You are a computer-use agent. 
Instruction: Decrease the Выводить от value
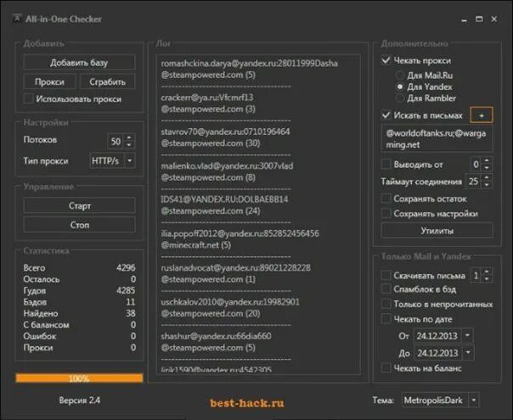(487, 168)
